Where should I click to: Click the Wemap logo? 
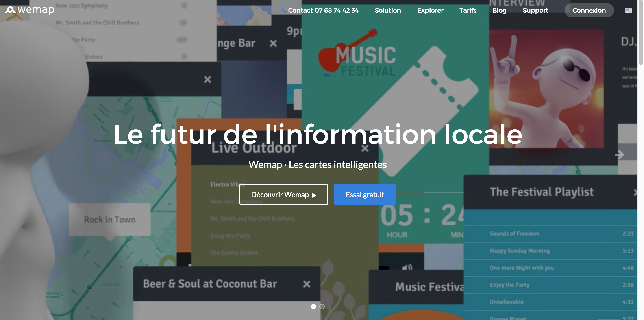[30, 10]
